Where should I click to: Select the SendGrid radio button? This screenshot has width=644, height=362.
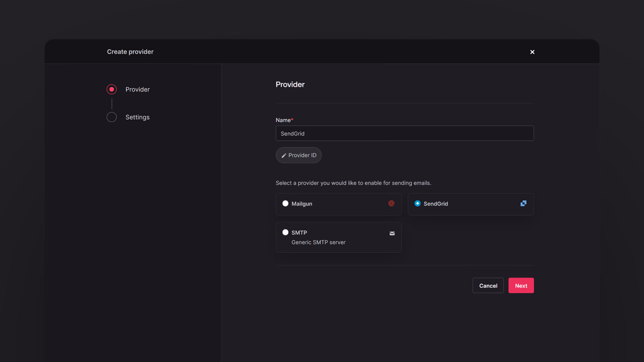pyautogui.click(x=418, y=204)
